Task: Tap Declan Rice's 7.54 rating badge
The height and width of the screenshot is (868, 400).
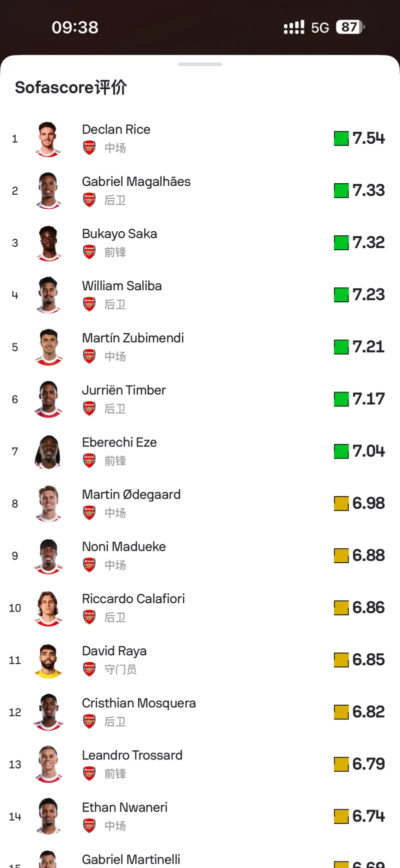Action: 360,138
